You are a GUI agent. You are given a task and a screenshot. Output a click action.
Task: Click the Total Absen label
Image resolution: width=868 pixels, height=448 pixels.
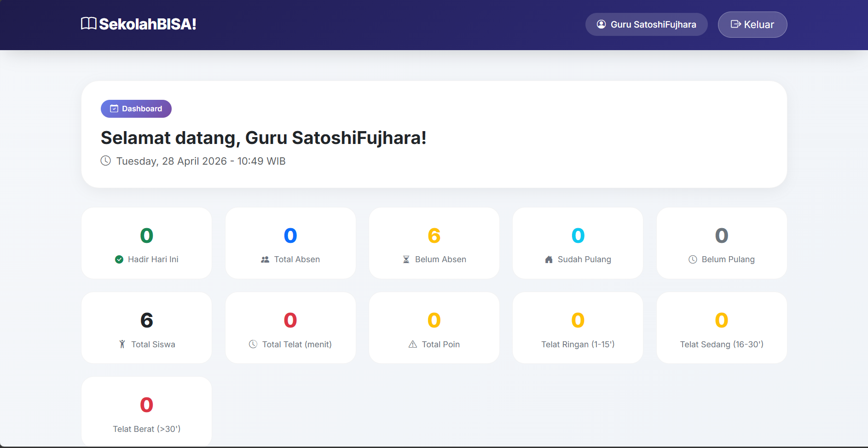tap(297, 259)
